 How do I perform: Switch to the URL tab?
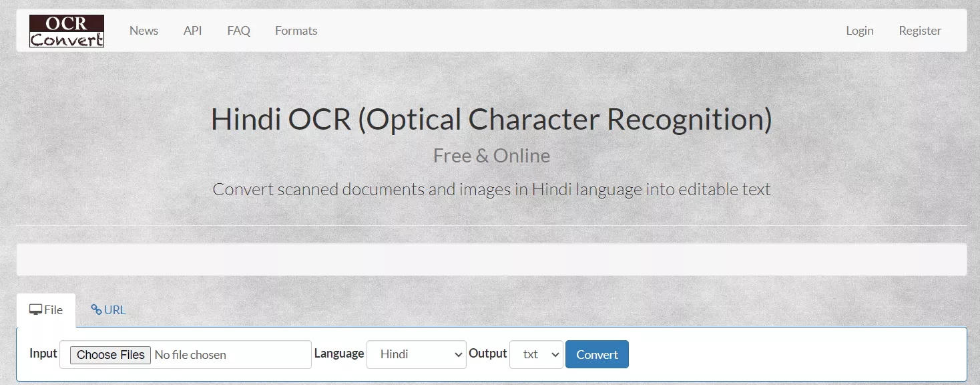pos(108,309)
